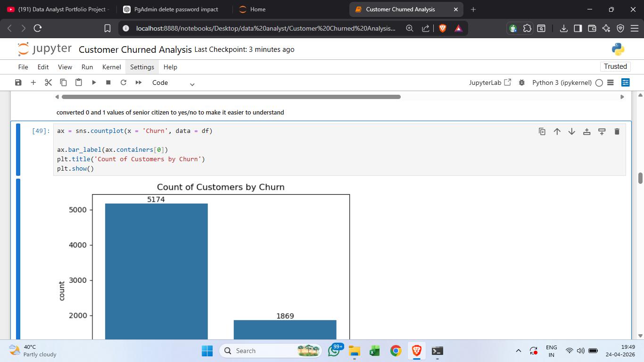Open the View menu
Viewport: 644px width, 362px height.
click(x=65, y=67)
